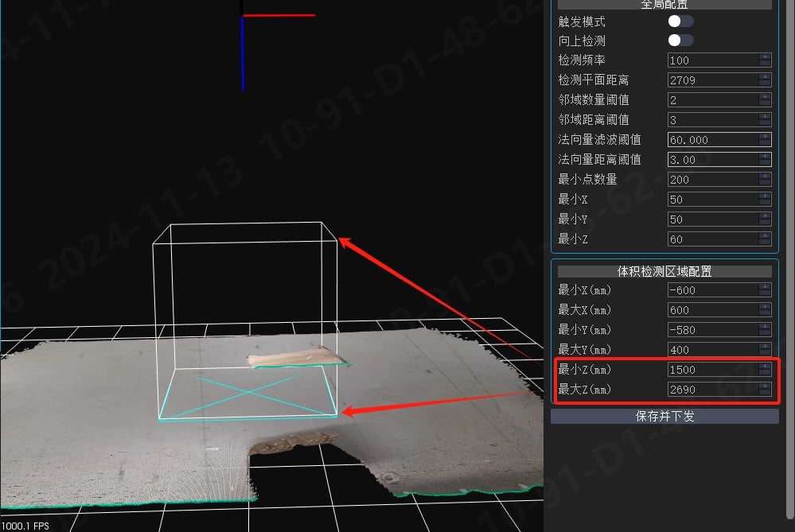
Task: Click the wireframe detection box in 3D view
Action: [x=247, y=321]
